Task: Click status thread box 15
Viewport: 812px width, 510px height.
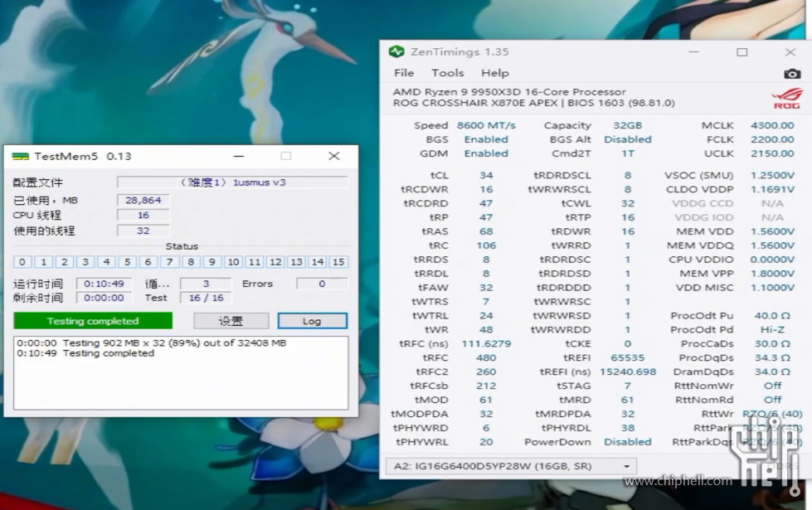Action: 338,262
